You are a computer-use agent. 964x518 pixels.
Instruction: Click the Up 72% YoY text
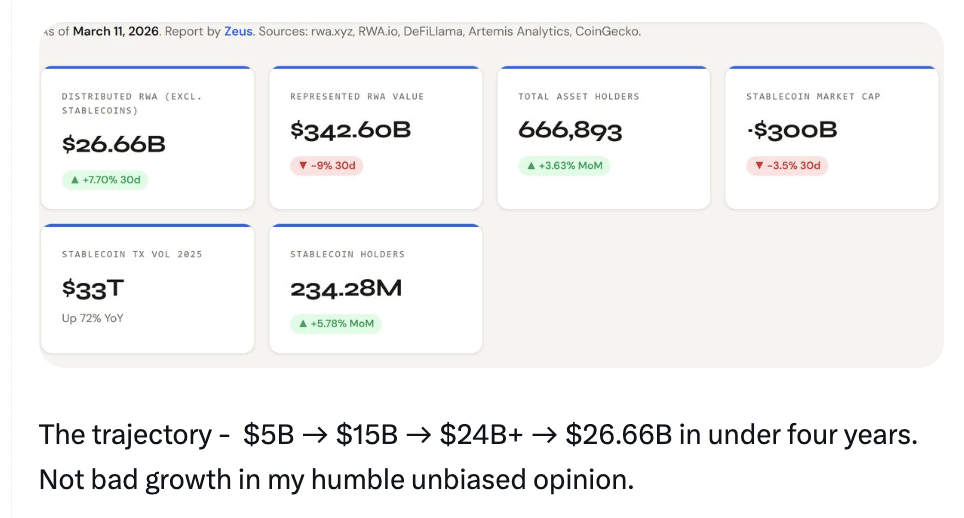92,318
